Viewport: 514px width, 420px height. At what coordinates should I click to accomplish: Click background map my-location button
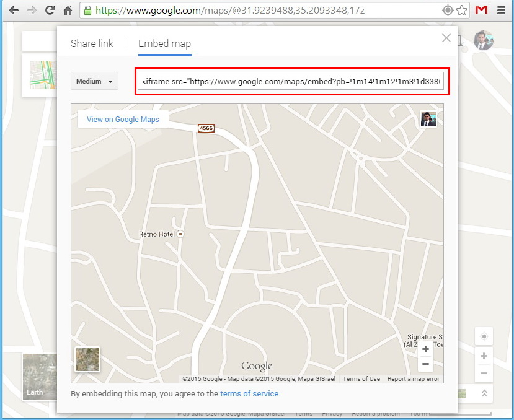pyautogui.click(x=484, y=336)
